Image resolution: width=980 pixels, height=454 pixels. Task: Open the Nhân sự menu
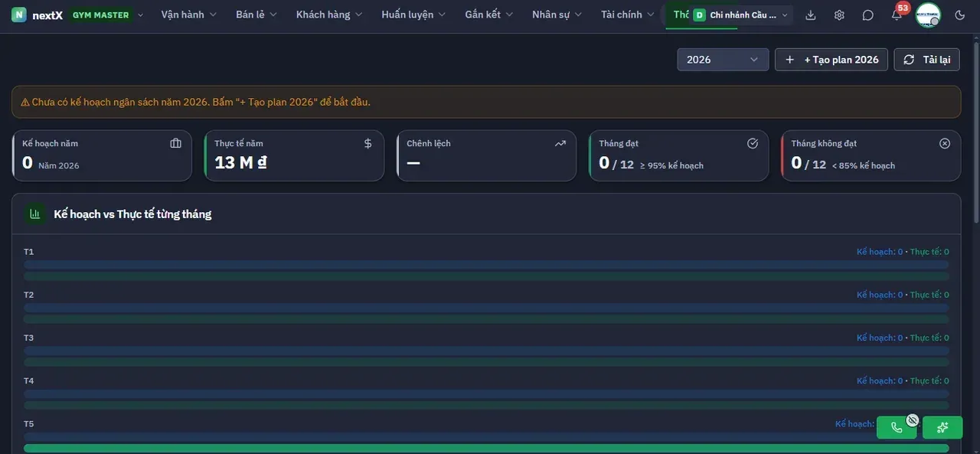557,15
